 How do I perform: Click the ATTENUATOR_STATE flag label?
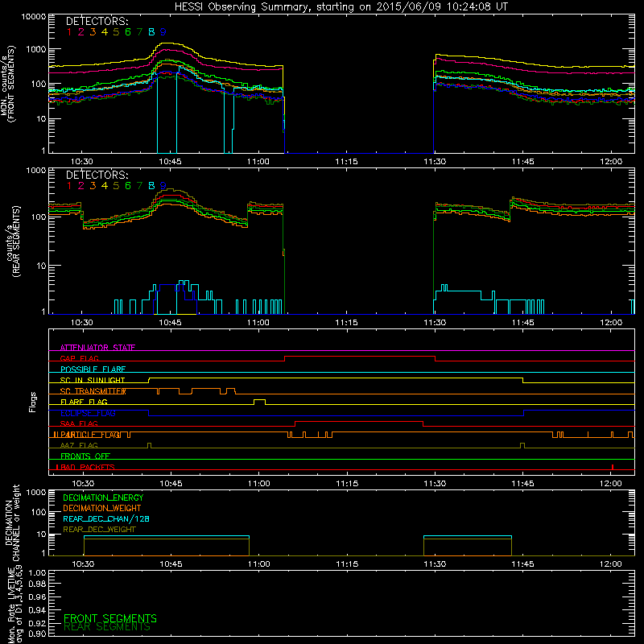coord(97,348)
